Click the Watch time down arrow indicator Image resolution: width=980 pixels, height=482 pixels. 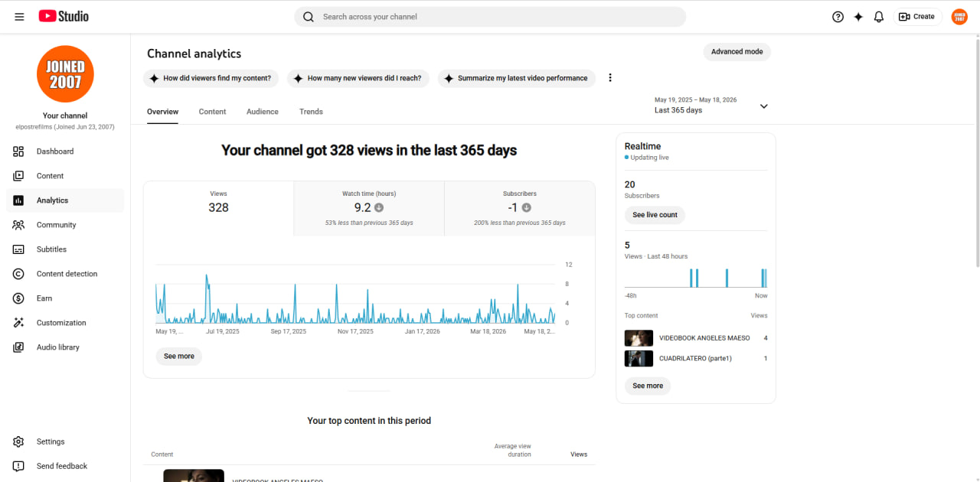[379, 208]
